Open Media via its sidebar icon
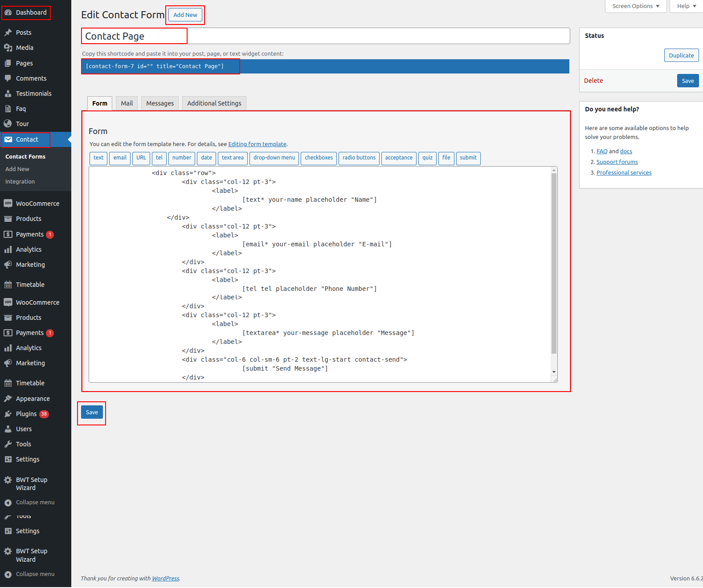Viewport: 703px width, 588px height. click(8, 48)
